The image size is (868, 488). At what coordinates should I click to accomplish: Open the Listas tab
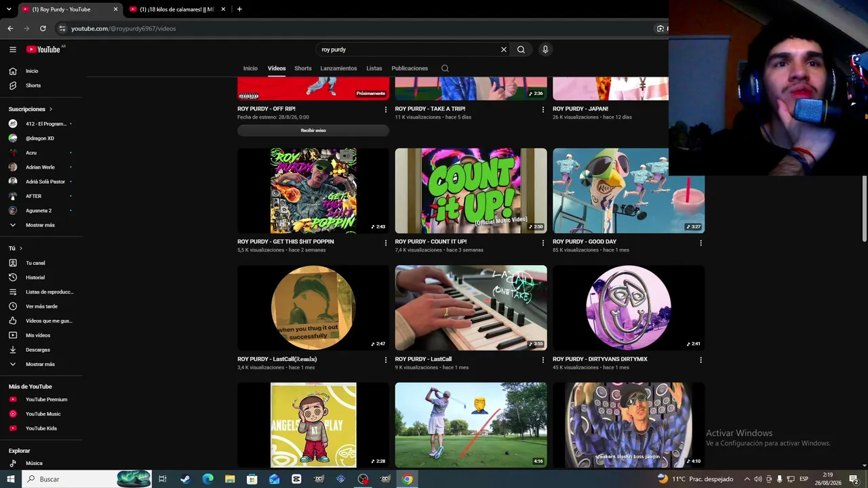pyautogui.click(x=374, y=68)
